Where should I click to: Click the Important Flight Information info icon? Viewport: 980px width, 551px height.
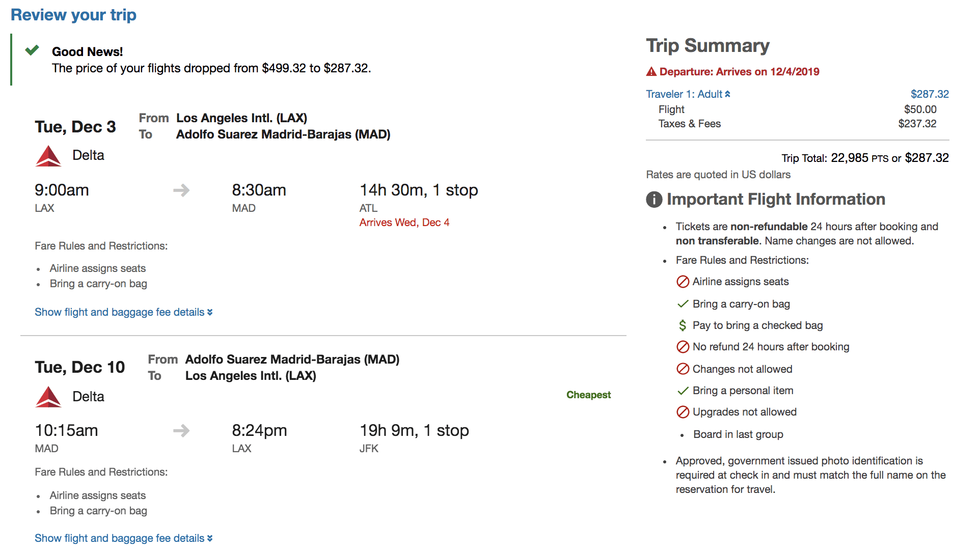tap(654, 200)
